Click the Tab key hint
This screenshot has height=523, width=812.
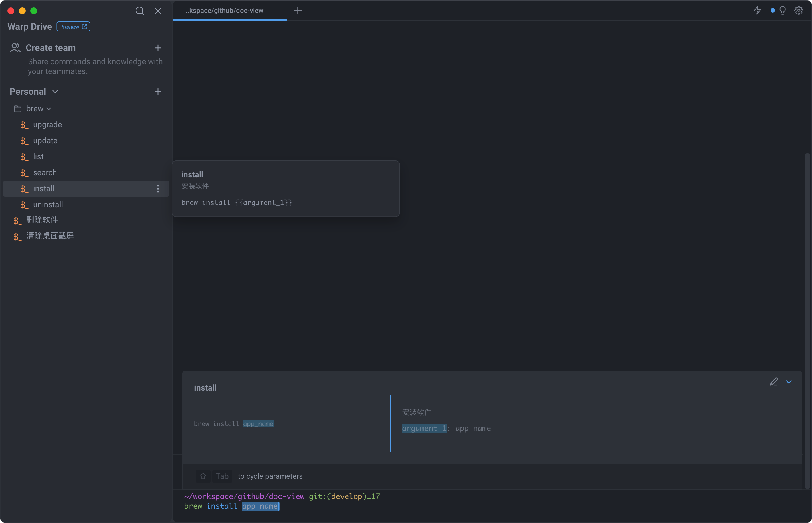coord(222,476)
